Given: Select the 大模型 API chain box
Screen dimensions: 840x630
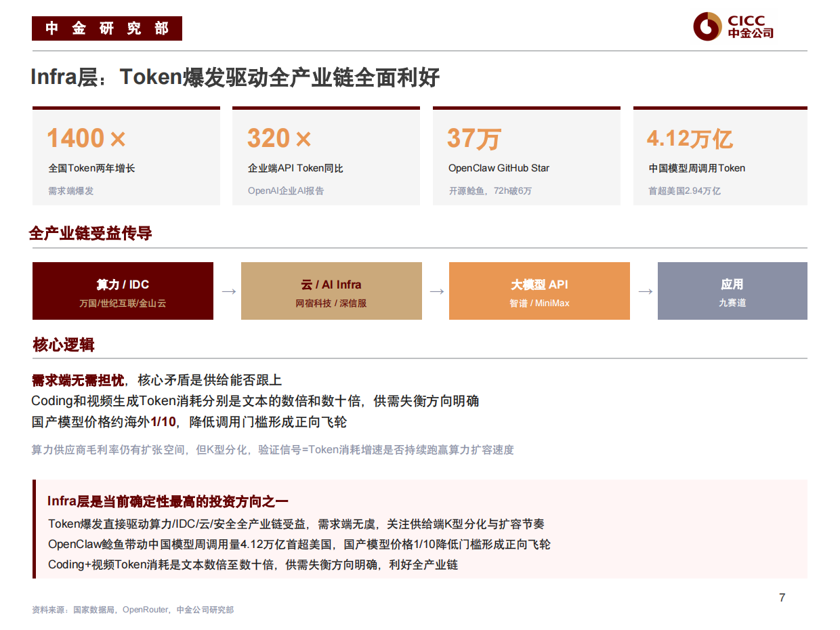Looking at the screenshot, I should [539, 291].
